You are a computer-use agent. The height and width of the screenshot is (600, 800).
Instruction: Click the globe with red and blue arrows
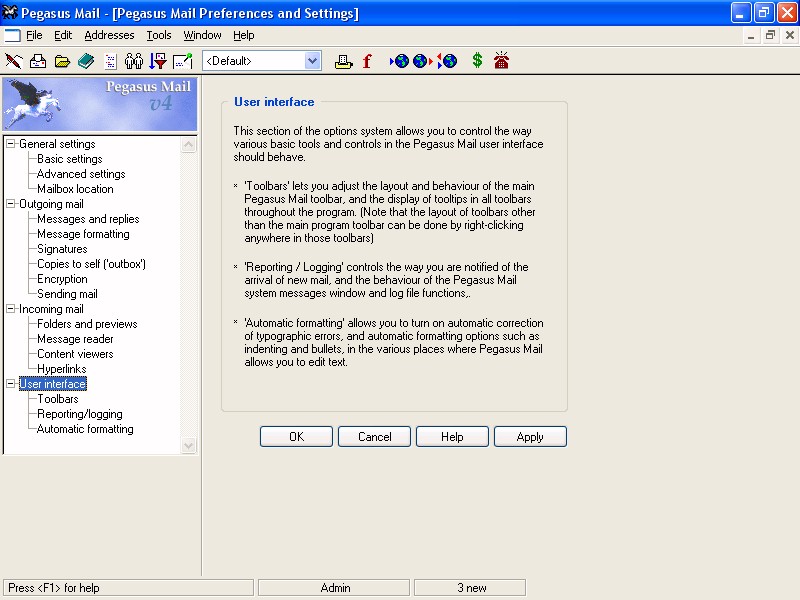click(447, 61)
